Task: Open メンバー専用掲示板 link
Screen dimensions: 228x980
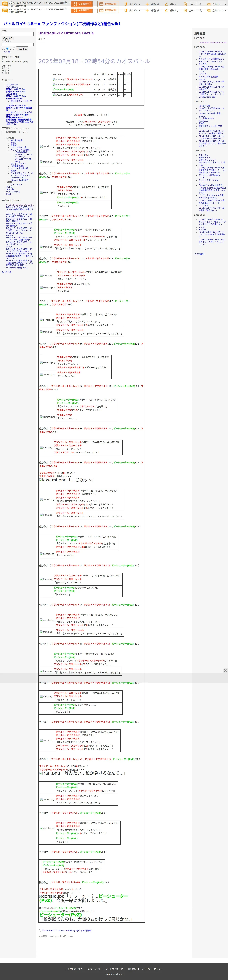Action: [x=20, y=168]
